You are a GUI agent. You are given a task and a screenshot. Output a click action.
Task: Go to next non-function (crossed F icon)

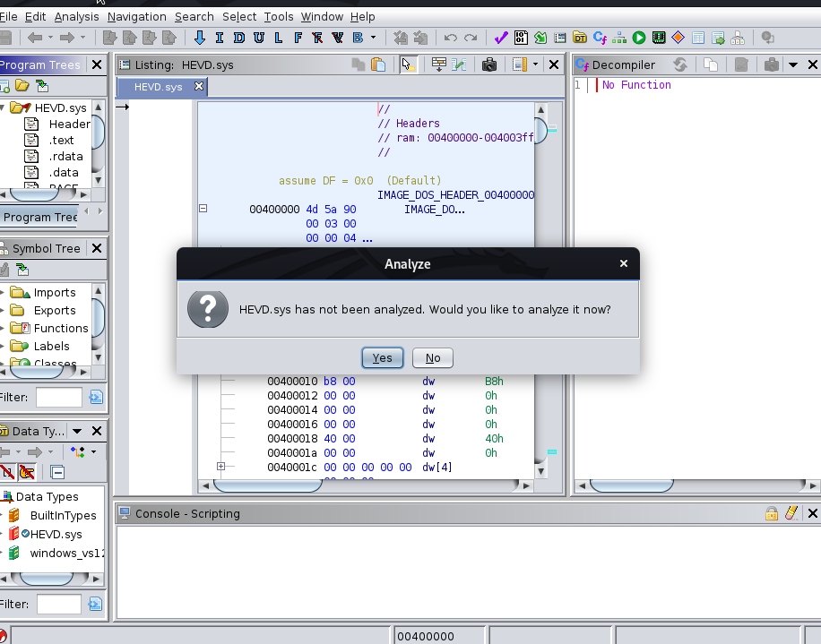click(317, 38)
